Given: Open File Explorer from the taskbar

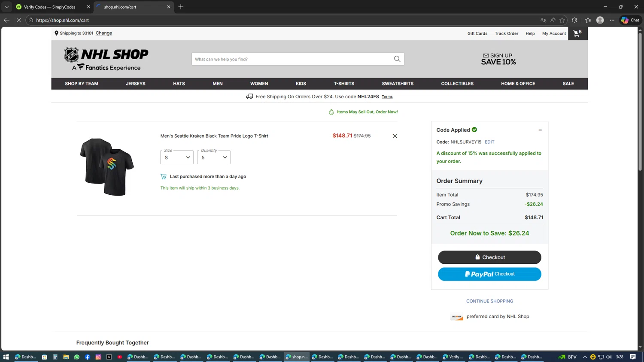Looking at the screenshot, I should 66,357.
